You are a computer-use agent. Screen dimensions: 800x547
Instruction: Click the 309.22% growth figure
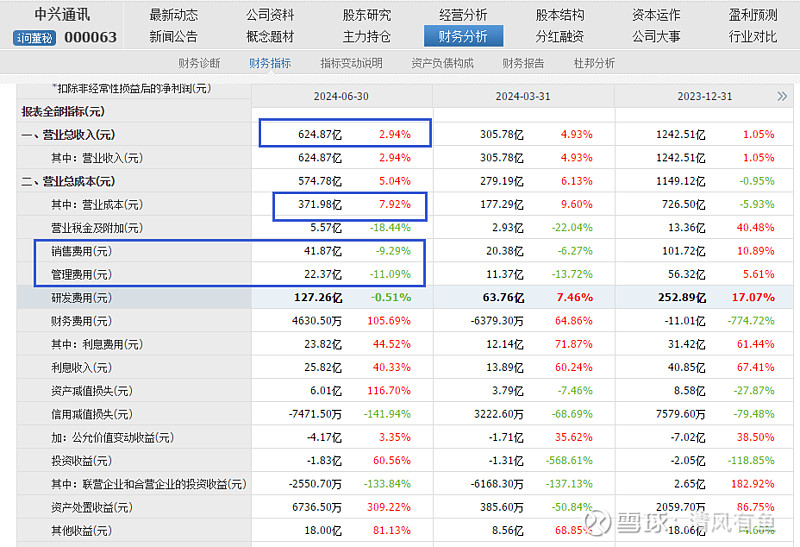click(389, 508)
